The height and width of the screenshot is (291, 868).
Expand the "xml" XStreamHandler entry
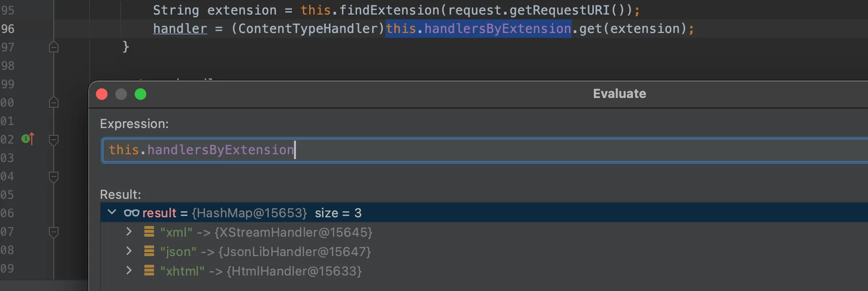click(x=129, y=232)
